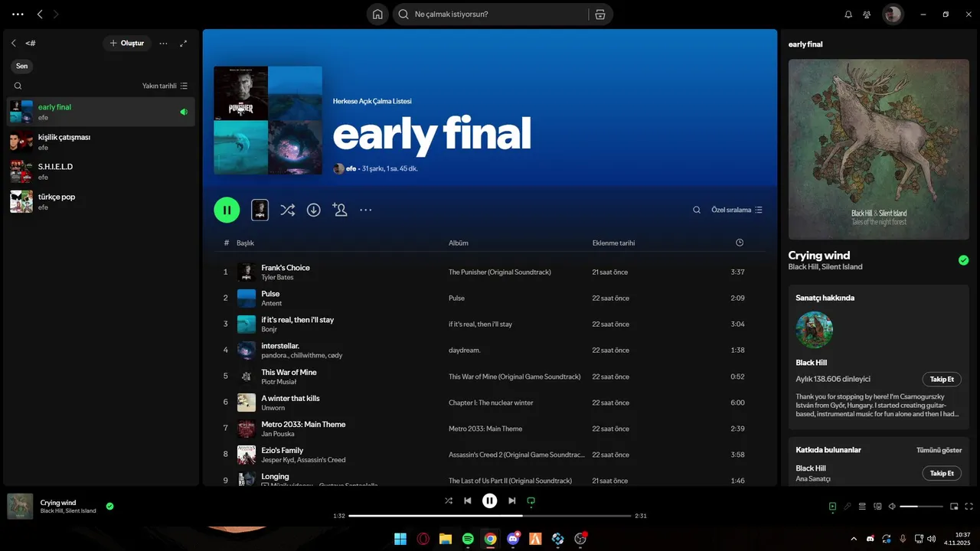Viewport: 980px width, 551px height.
Task: Toggle shuffle in the bottom player bar
Action: click(449, 500)
